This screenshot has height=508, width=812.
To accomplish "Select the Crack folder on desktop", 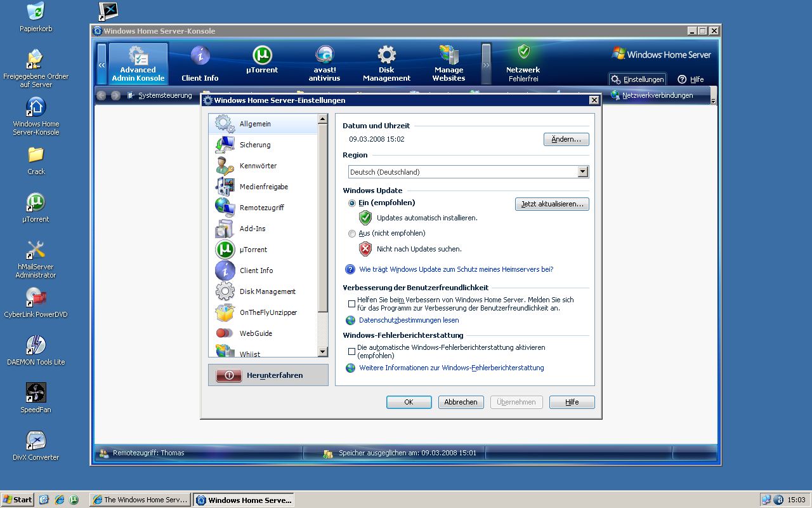I will 36,160.
